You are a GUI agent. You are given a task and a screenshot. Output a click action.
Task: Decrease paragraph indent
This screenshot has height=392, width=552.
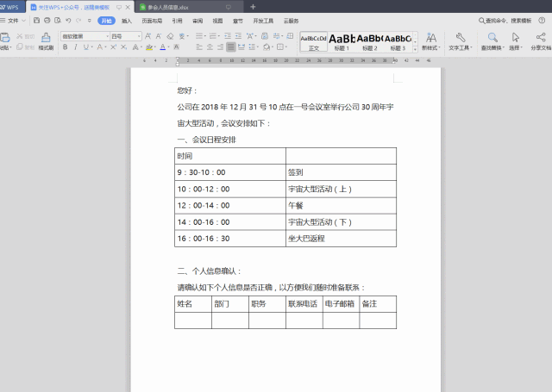click(228, 36)
